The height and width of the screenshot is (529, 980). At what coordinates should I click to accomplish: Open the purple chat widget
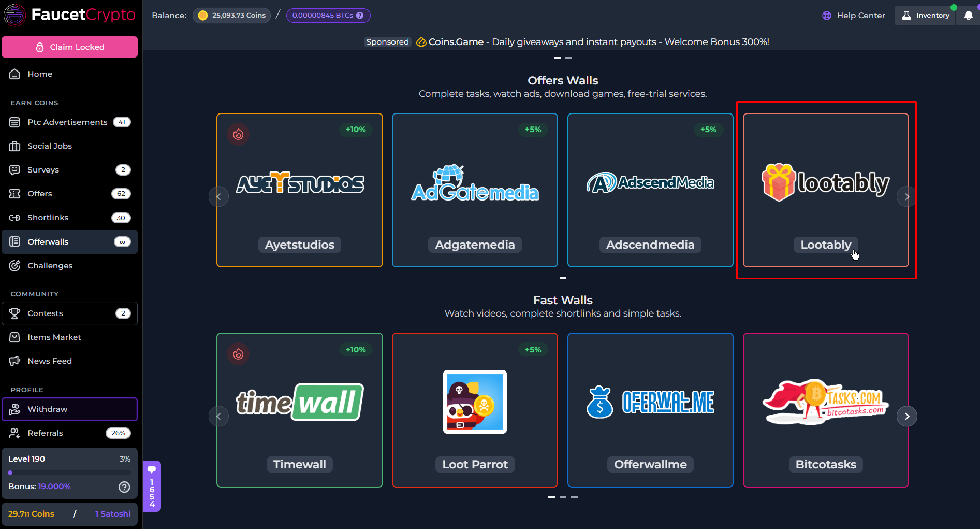[x=152, y=486]
